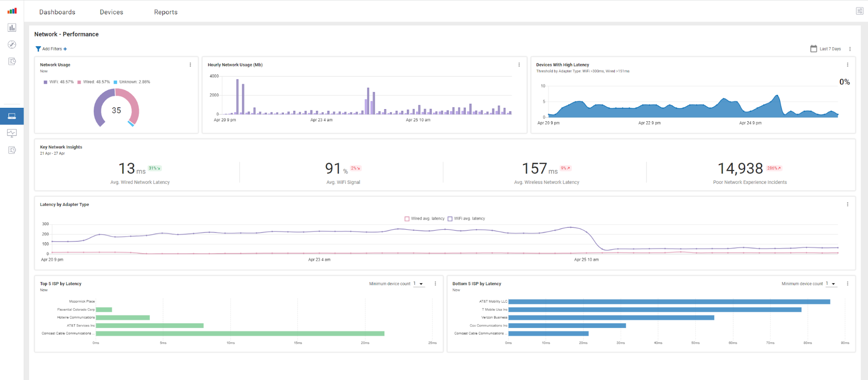This screenshot has height=380, width=868.
Task: Open the monitor pulse sidebar icon
Action: [x=12, y=133]
